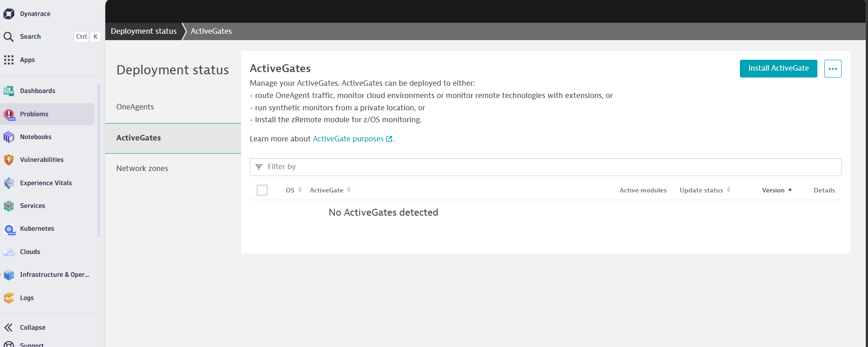Open Kubernetes icon in sidebar
Viewport: 868px width, 347px height.
[x=9, y=229]
